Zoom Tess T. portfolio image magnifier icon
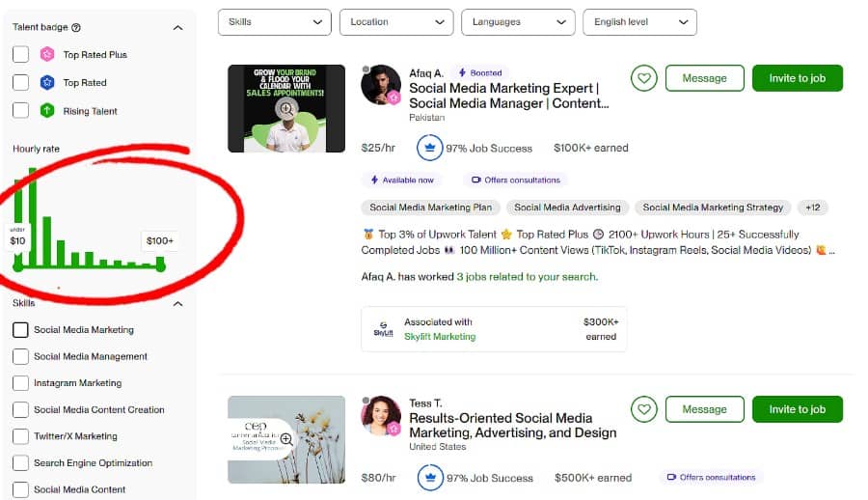 pyautogui.click(x=286, y=439)
